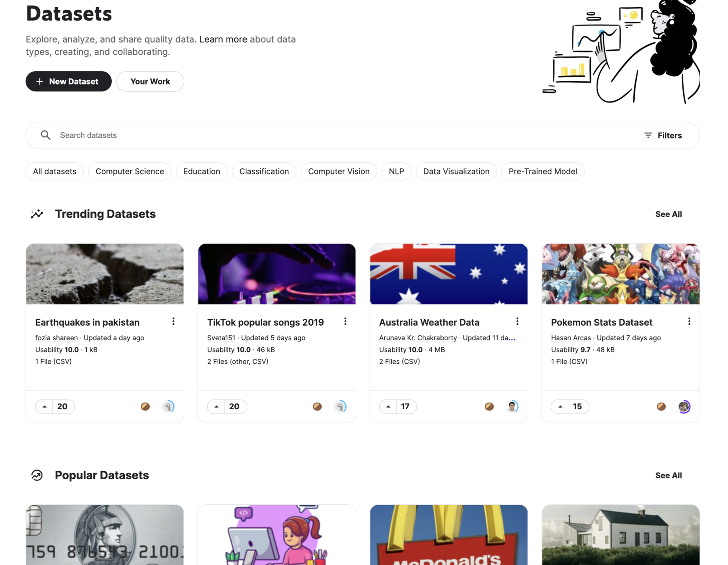The image size is (728, 565).
Task: Open author avatar on Australia Weather Data card
Action: [x=512, y=406]
